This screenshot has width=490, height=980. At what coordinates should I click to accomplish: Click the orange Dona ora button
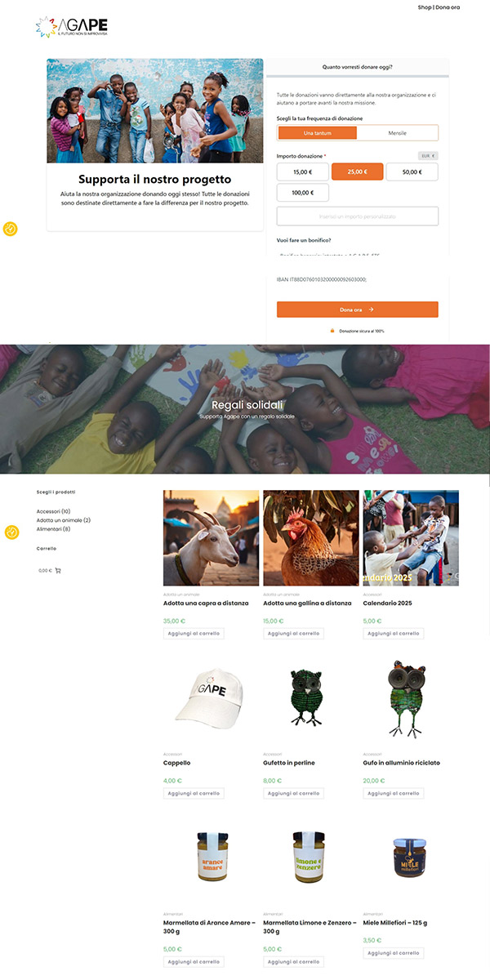pyautogui.click(x=357, y=310)
